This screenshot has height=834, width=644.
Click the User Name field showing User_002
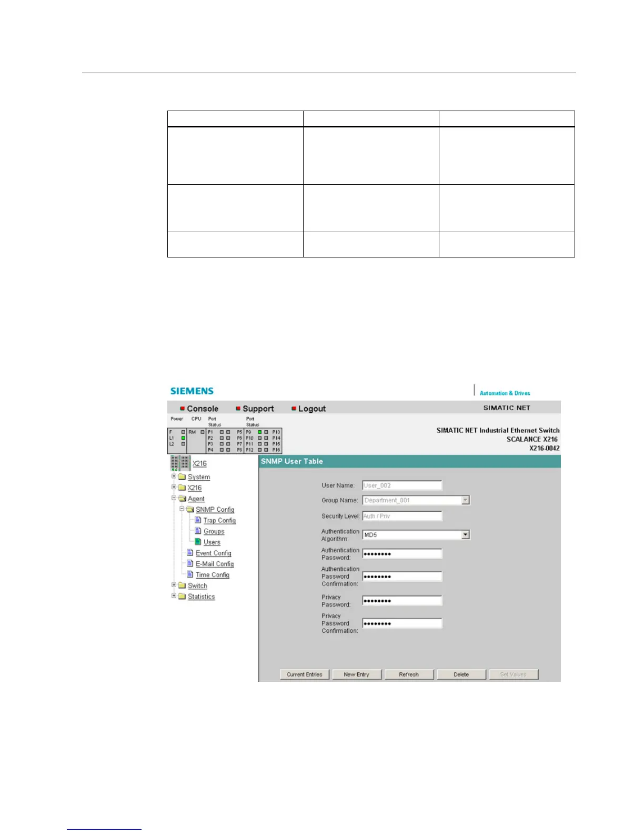[402, 485]
